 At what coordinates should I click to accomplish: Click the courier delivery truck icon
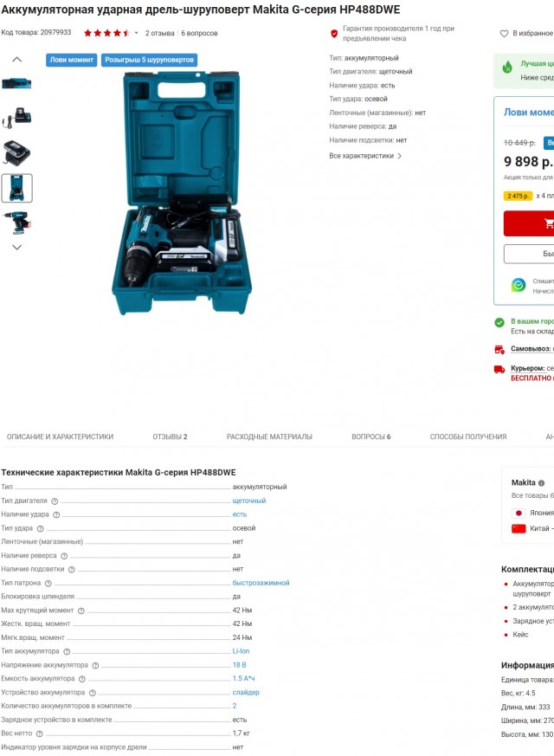pos(499,369)
